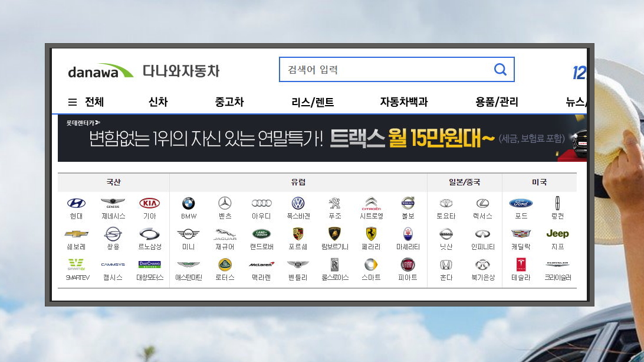Click the SMART EV brand logo
This screenshot has height=362, width=644.
(77, 265)
